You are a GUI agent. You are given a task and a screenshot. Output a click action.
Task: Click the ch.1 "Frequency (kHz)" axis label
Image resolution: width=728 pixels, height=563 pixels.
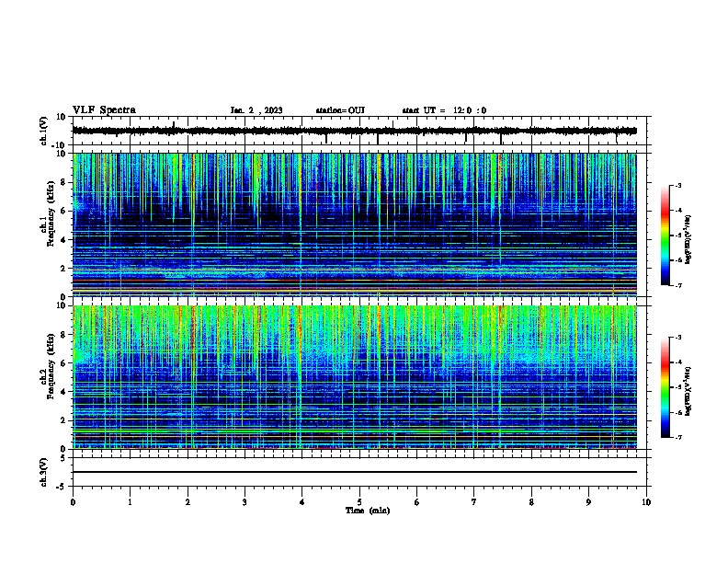coord(51,213)
